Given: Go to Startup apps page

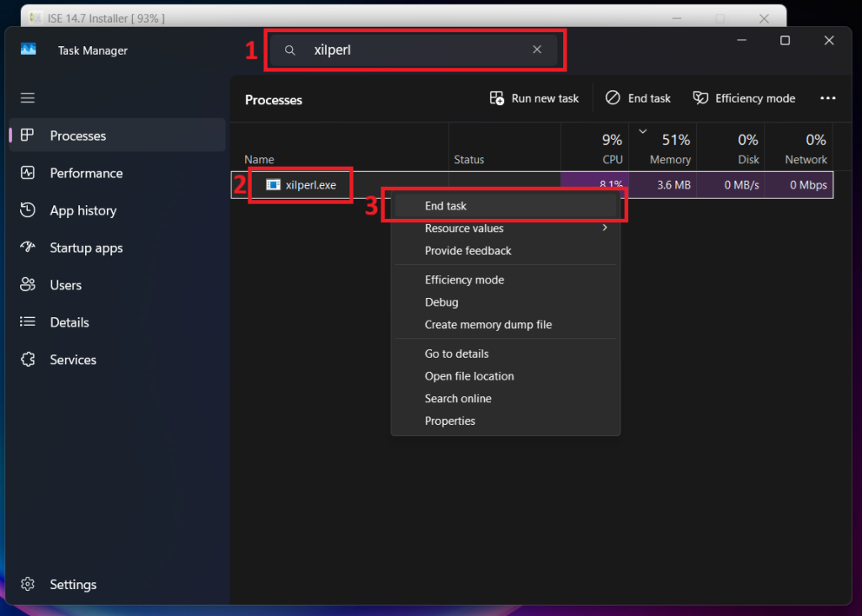Looking at the screenshot, I should pyautogui.click(x=118, y=247).
